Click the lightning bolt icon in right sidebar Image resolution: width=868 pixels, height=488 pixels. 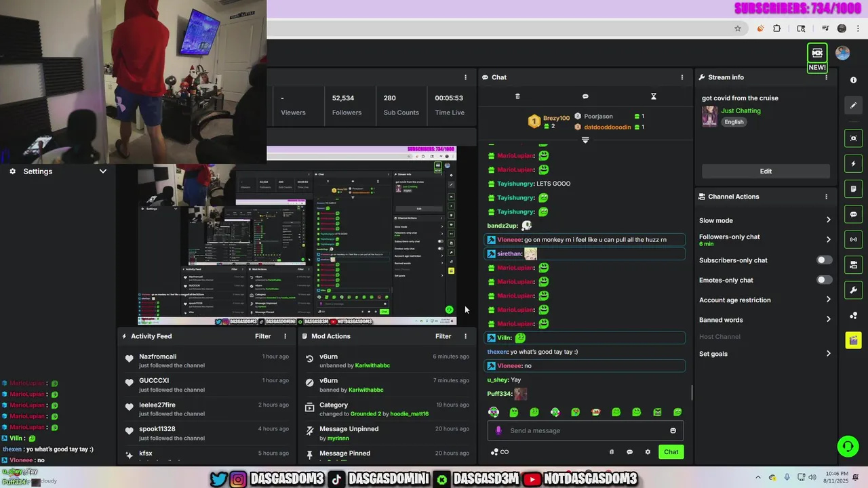[853, 164]
